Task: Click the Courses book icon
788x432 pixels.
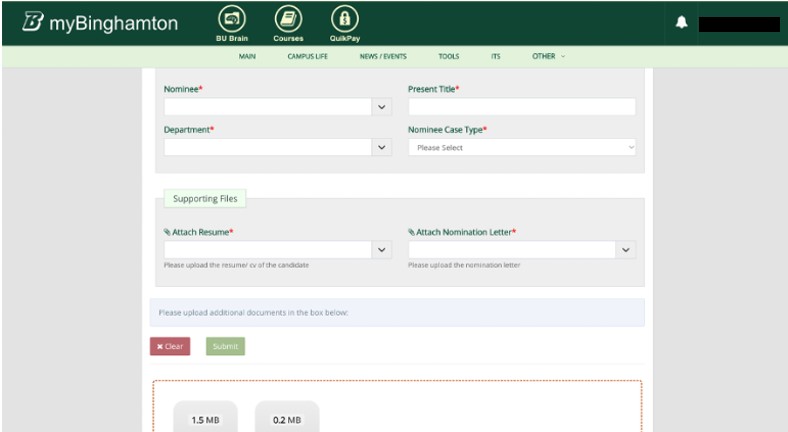Action: (x=288, y=19)
